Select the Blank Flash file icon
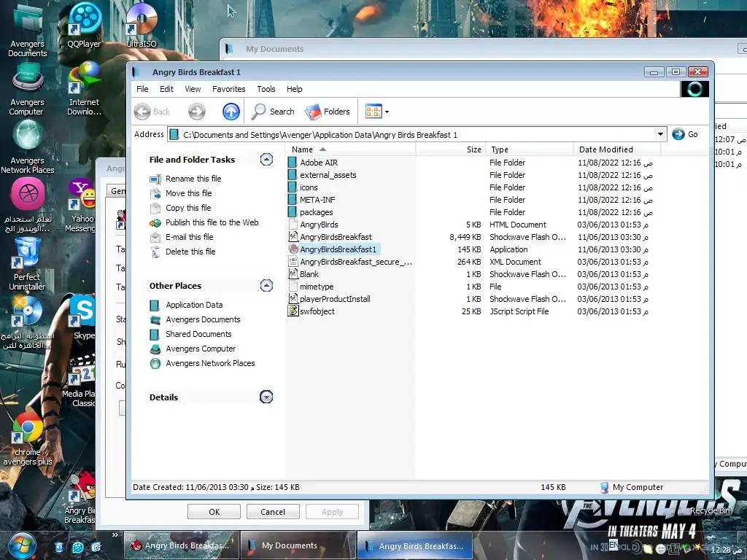 (293, 274)
